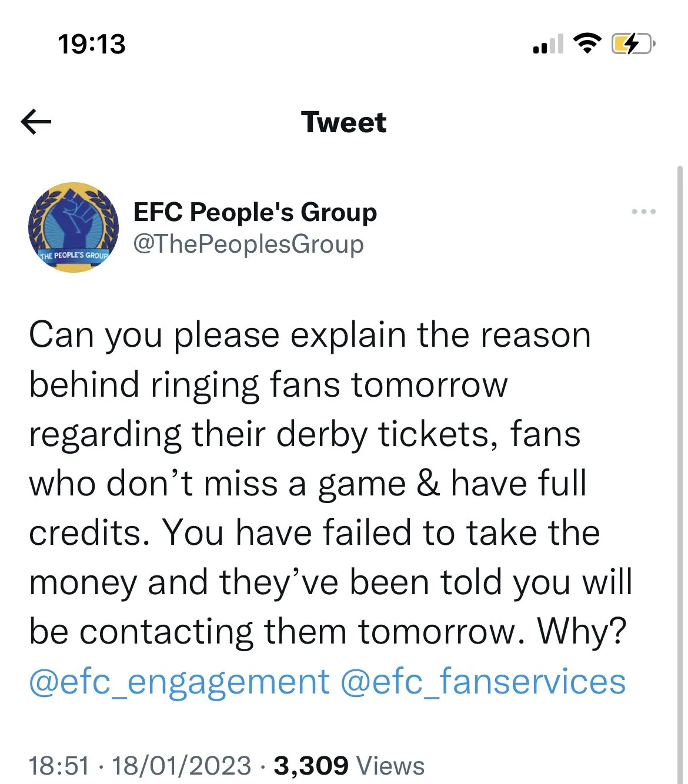Tap the word "Why?" in the tweet
The image size is (688, 784).
(582, 632)
